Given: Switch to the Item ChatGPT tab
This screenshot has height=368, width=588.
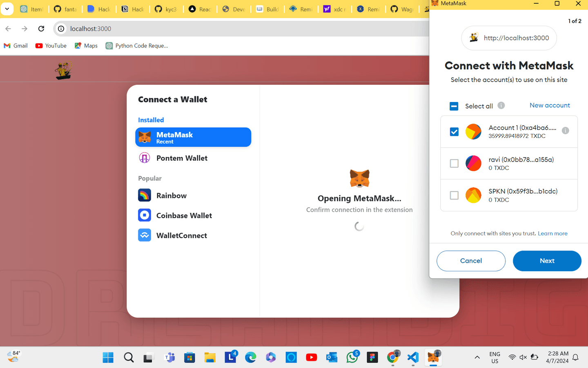Looking at the screenshot, I should pyautogui.click(x=31, y=9).
